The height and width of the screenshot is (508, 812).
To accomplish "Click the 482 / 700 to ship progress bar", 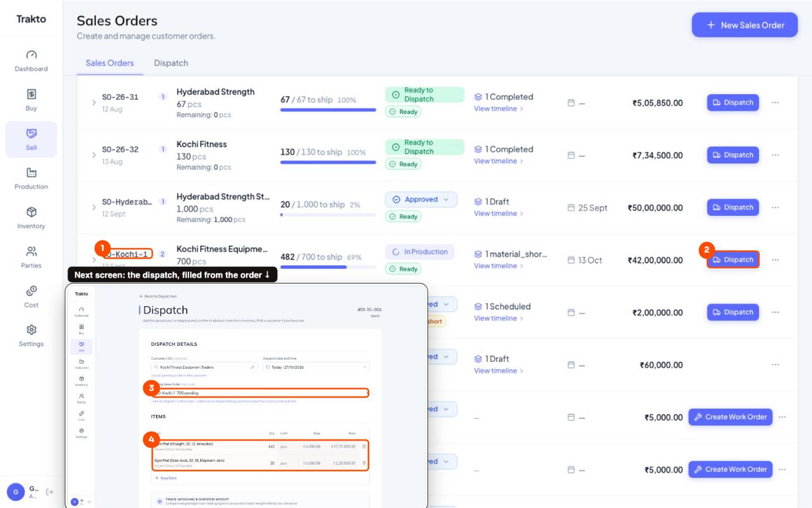I will [x=328, y=267].
